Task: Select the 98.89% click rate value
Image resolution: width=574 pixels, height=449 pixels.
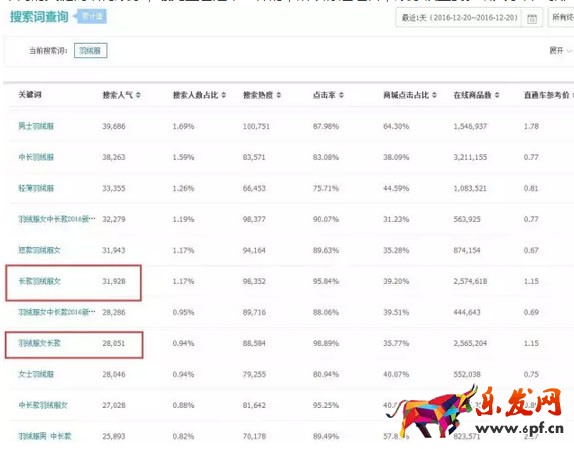Action: (326, 343)
